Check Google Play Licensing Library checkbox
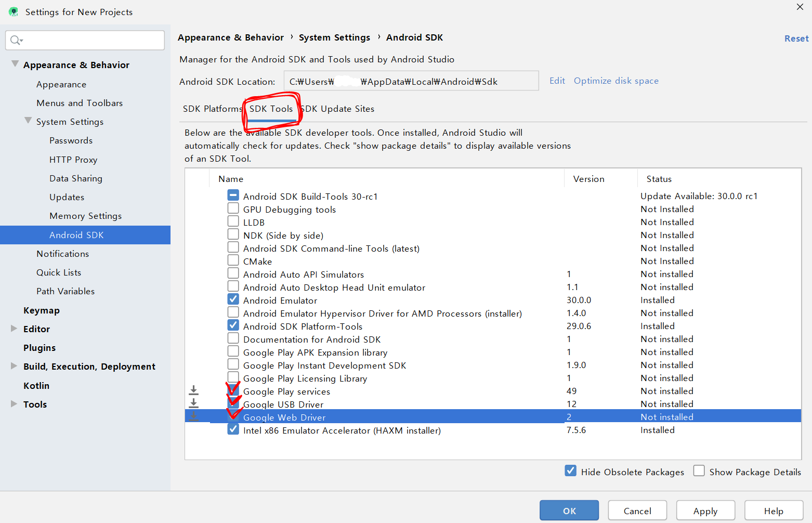The image size is (812, 523). point(233,377)
